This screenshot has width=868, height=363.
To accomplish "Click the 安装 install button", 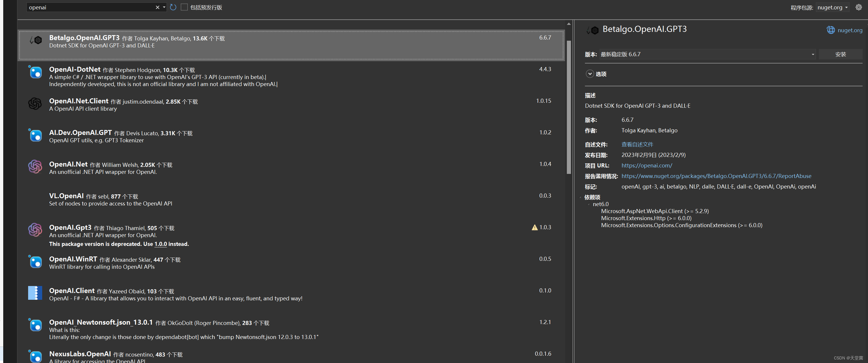I will [840, 54].
